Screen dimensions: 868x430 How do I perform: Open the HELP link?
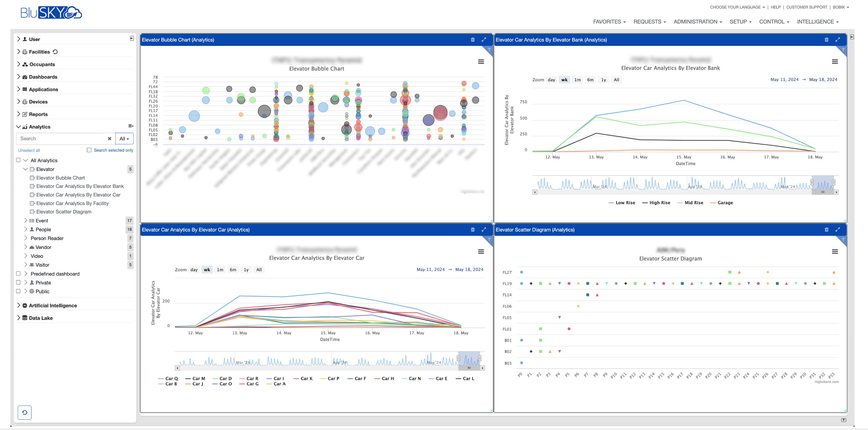775,7
